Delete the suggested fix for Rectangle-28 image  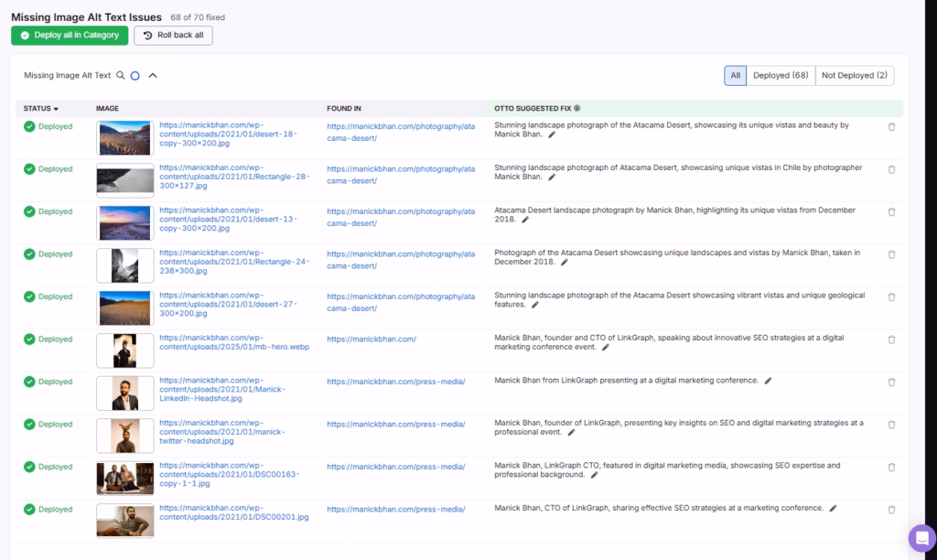pos(891,169)
